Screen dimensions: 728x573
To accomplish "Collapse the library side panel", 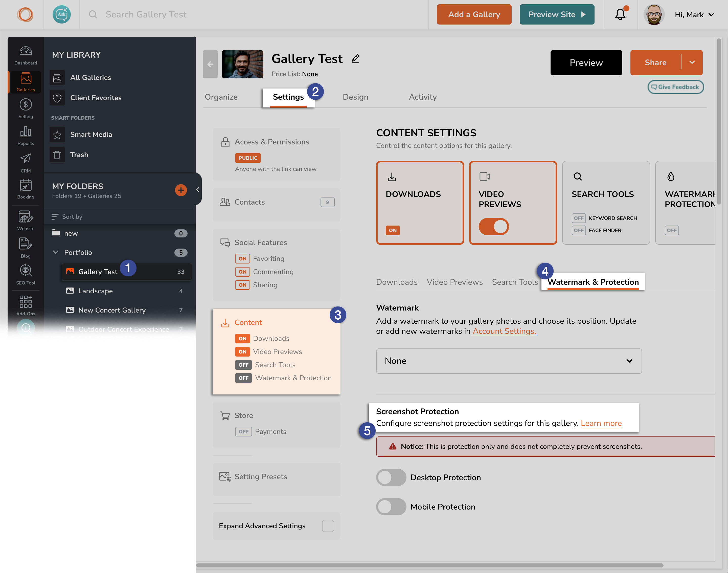I will coord(198,190).
